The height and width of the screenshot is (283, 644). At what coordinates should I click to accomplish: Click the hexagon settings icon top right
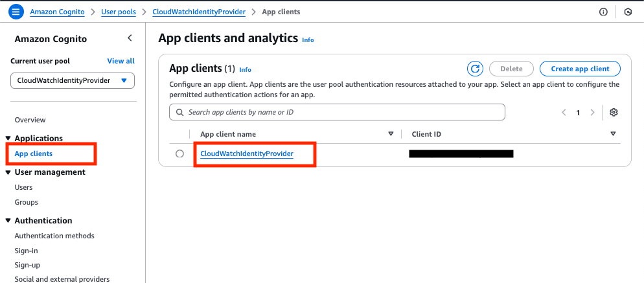click(628, 12)
